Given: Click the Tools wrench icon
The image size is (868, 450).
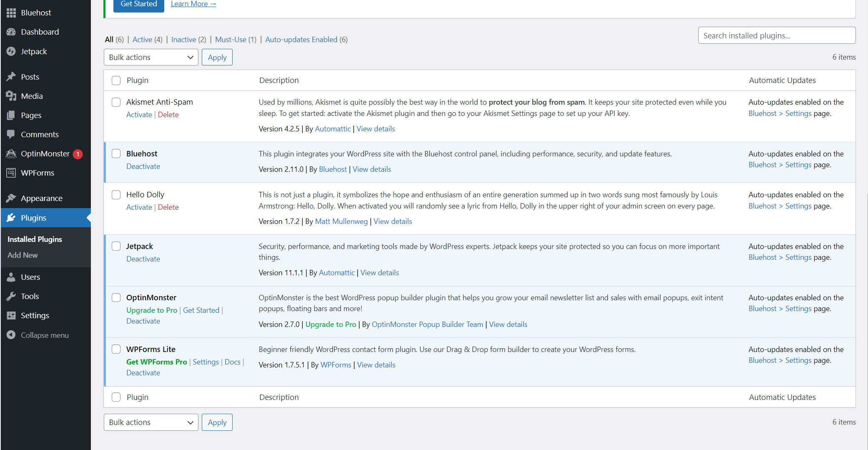Looking at the screenshot, I should click(11, 296).
